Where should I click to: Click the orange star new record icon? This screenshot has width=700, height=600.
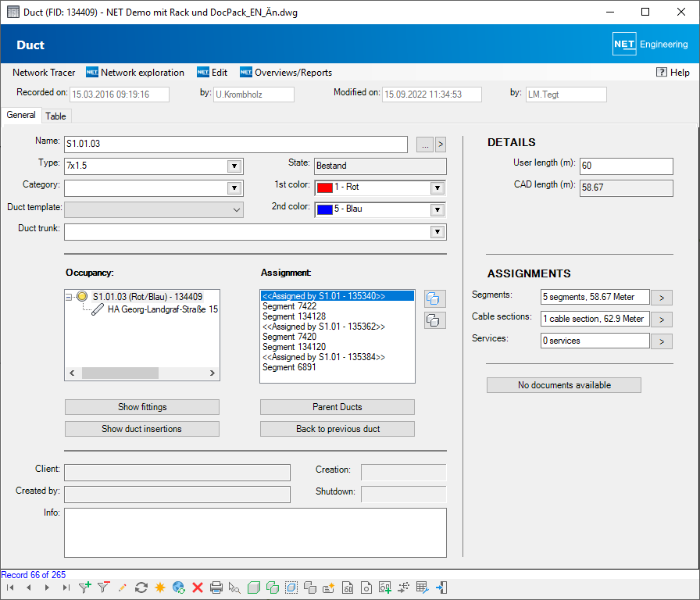pyautogui.click(x=160, y=587)
